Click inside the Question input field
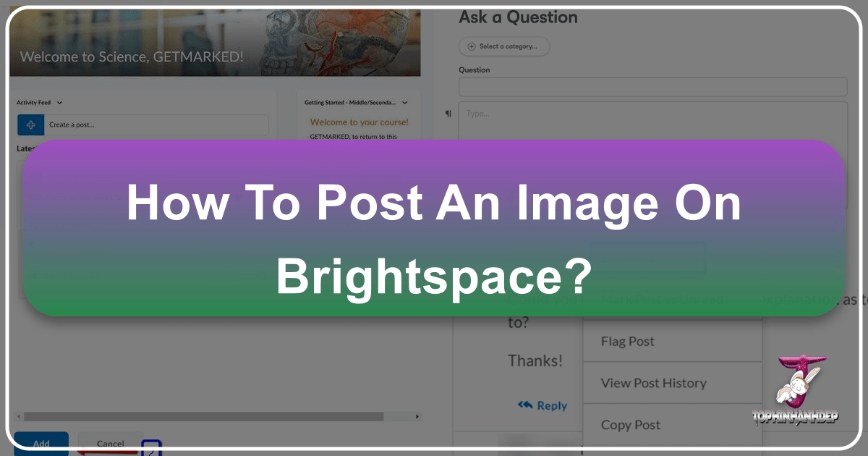 point(651,86)
